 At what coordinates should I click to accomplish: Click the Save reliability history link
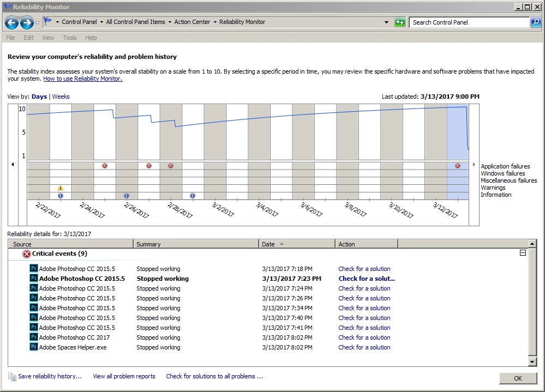[x=50, y=376]
